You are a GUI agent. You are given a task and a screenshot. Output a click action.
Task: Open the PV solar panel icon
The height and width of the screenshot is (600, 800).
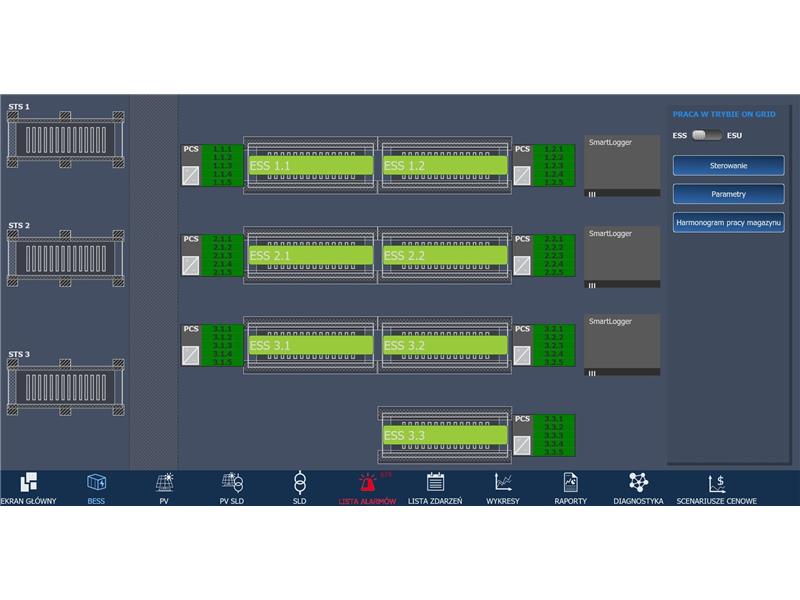pyautogui.click(x=163, y=483)
